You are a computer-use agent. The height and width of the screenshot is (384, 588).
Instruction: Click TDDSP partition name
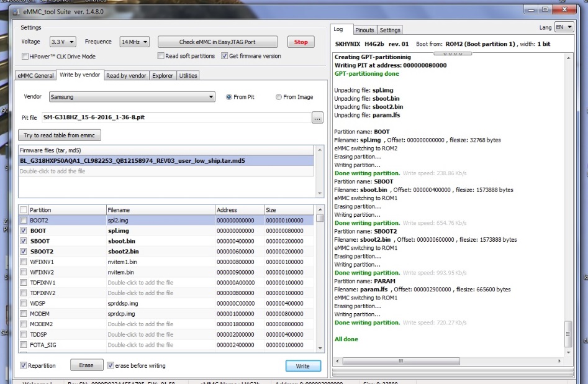pos(38,334)
